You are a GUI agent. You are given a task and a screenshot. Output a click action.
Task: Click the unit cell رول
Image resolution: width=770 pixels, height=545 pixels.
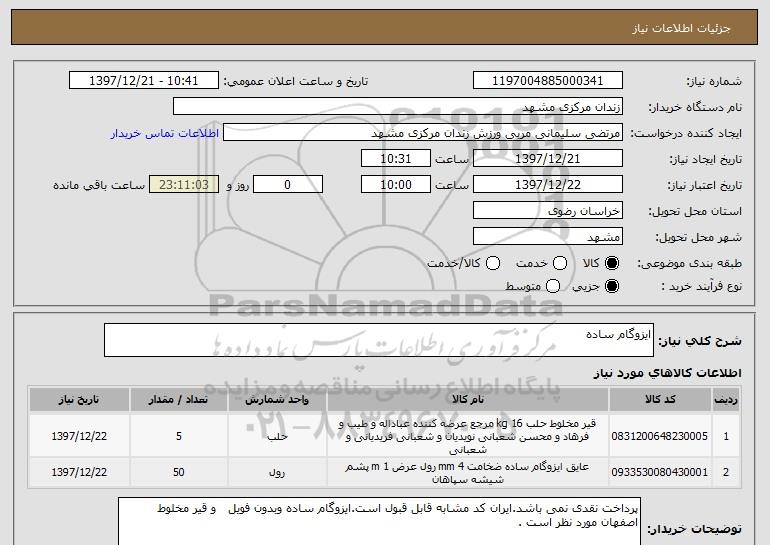coord(277,472)
